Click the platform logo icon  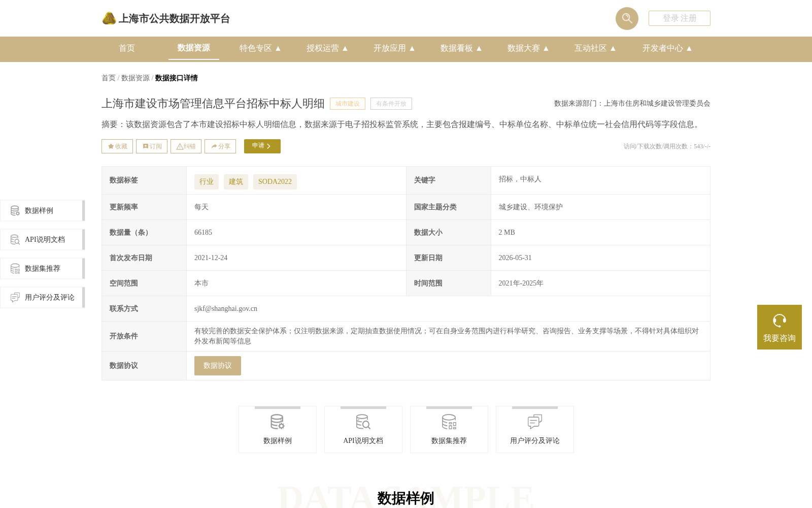(109, 18)
